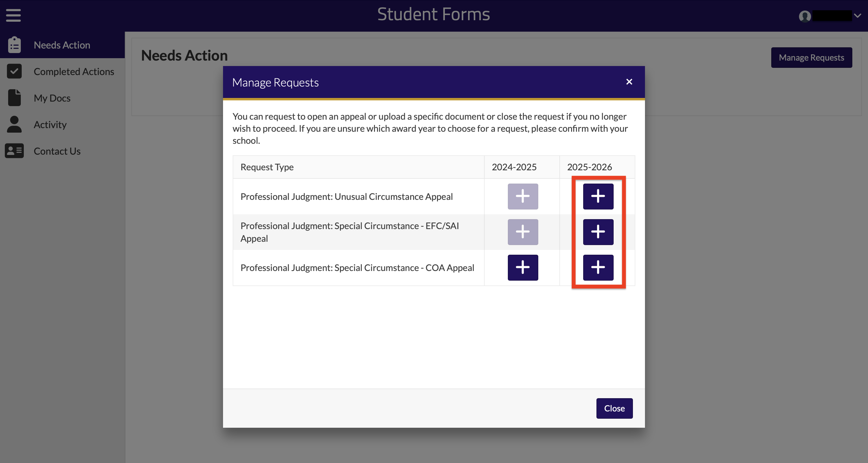868x463 pixels.
Task: Add 2025-2026 Unusual Circumstance Appeal request
Action: coord(598,197)
